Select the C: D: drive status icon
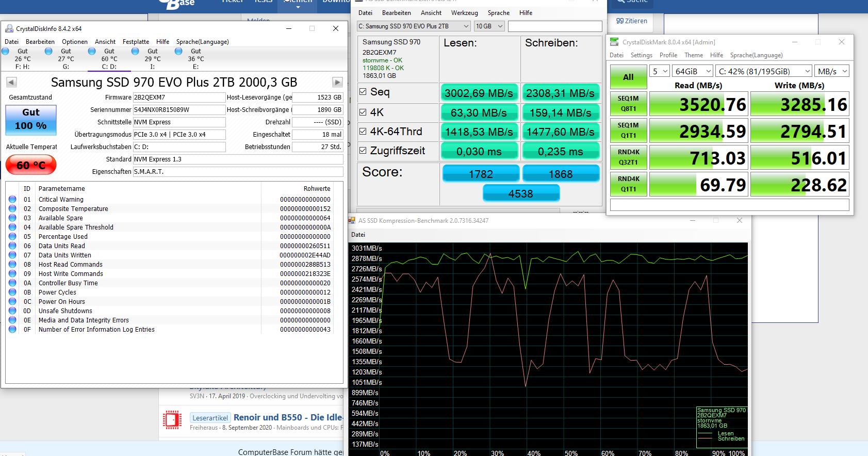This screenshot has width=868, height=456. 92,51
